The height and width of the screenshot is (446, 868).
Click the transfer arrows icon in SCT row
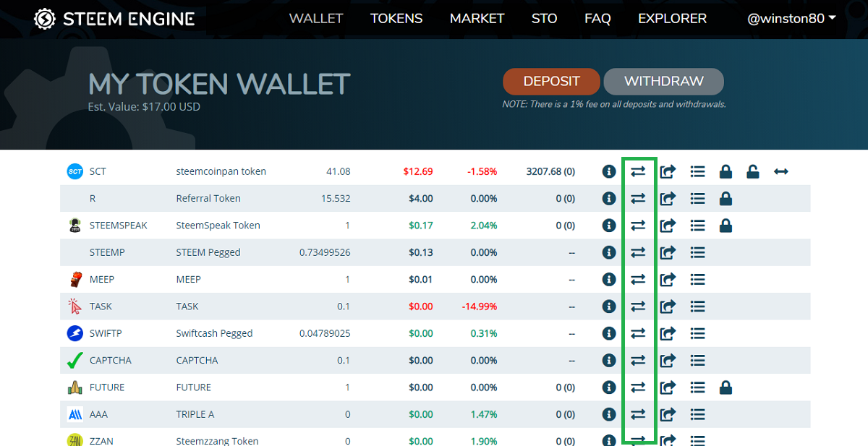click(x=638, y=171)
